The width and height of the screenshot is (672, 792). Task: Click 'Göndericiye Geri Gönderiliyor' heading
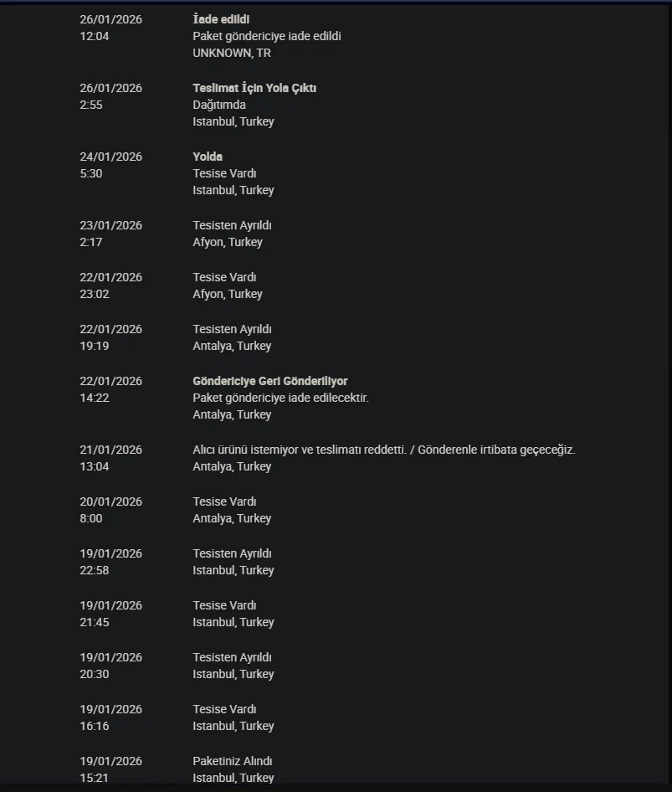(269, 381)
